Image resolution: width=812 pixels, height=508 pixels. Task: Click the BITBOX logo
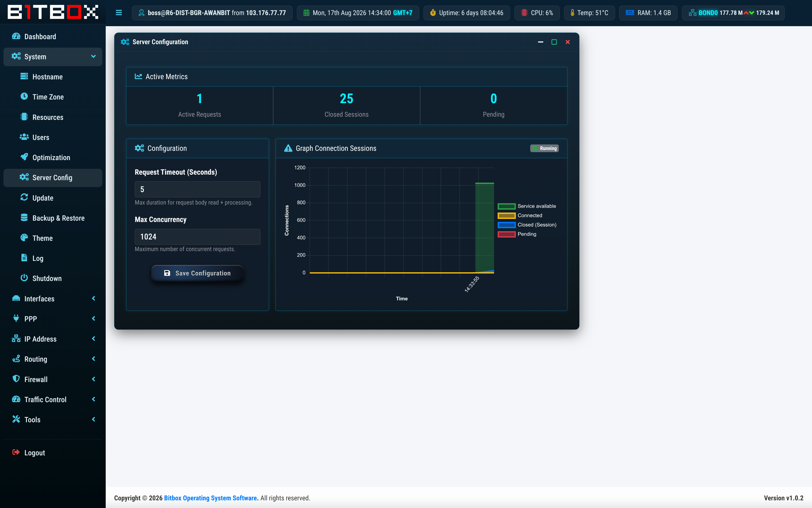click(53, 12)
